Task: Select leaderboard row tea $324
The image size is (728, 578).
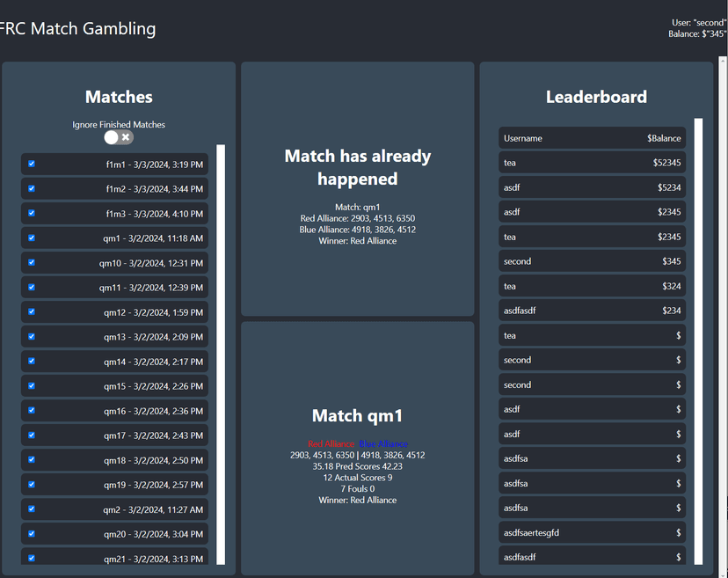Action: click(593, 286)
